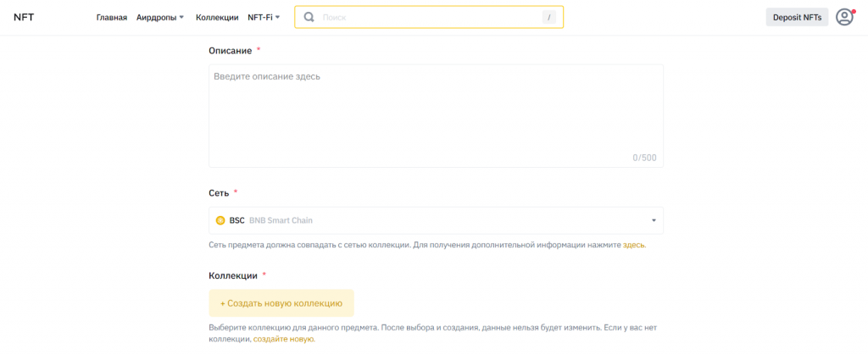Go to Коллекции in the top navigation
This screenshot has height=355, width=868.
(217, 18)
